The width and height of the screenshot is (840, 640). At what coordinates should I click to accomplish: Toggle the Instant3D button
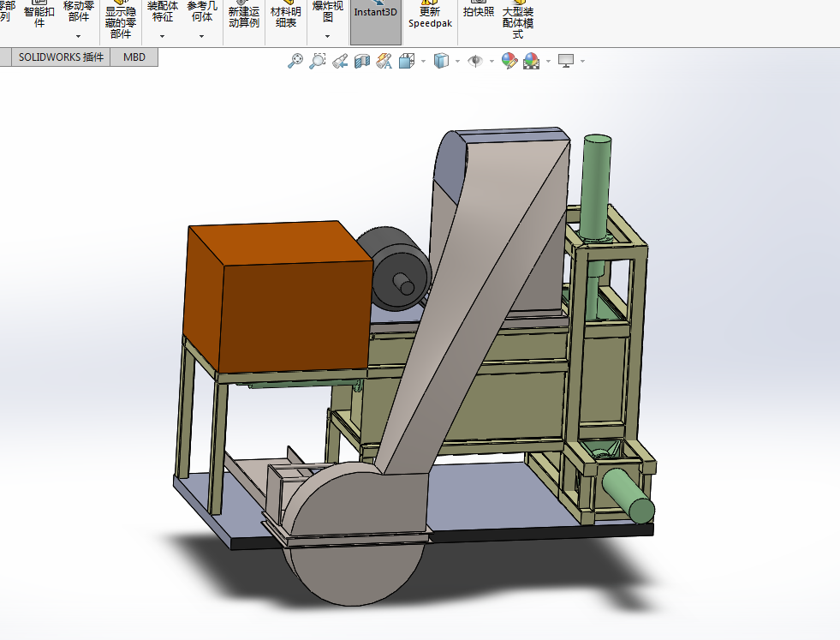[x=376, y=21]
